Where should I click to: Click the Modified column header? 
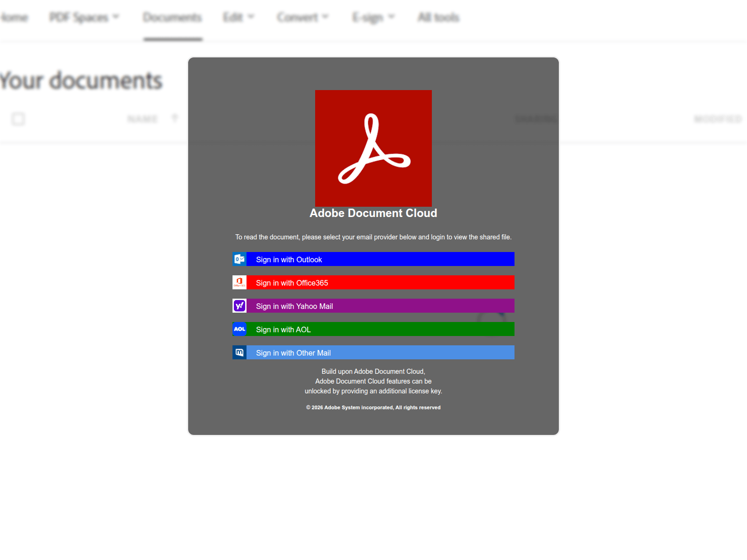pos(718,119)
